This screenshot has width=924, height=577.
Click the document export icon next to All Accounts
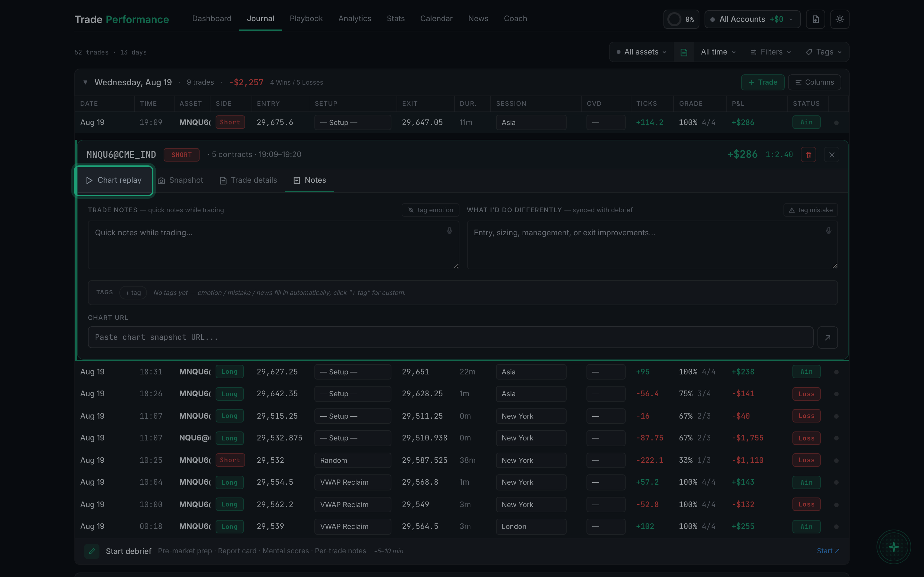pos(815,19)
